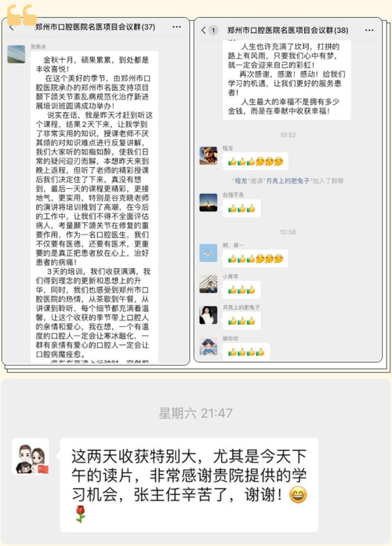Open 月亮上的肥兔子 avatar in chat list

click(x=209, y=315)
